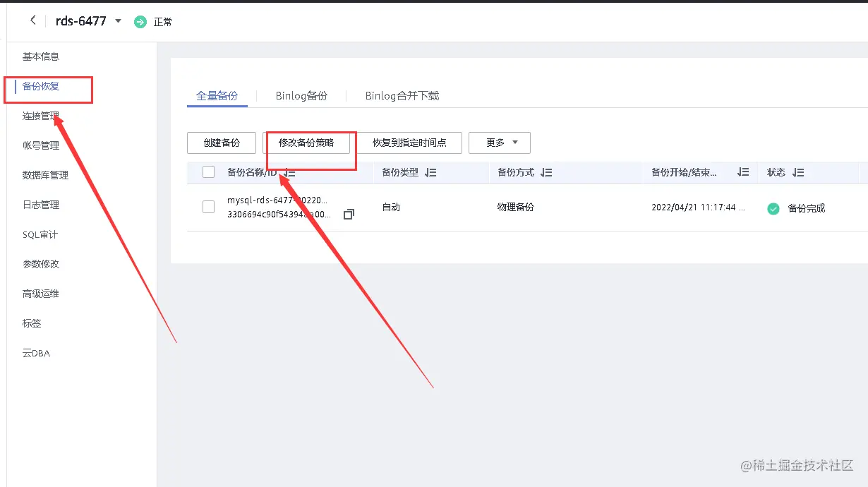
Task: Open 标签 in the sidebar
Action: [32, 323]
